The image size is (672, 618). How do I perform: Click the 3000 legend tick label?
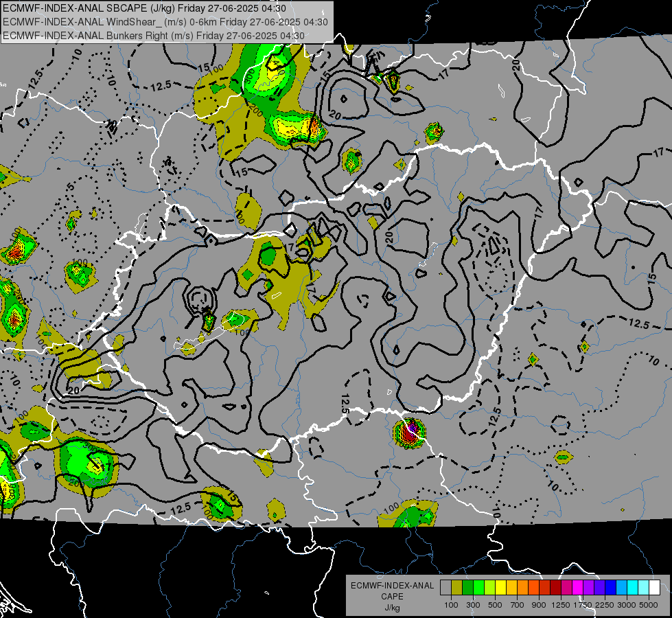click(x=627, y=605)
